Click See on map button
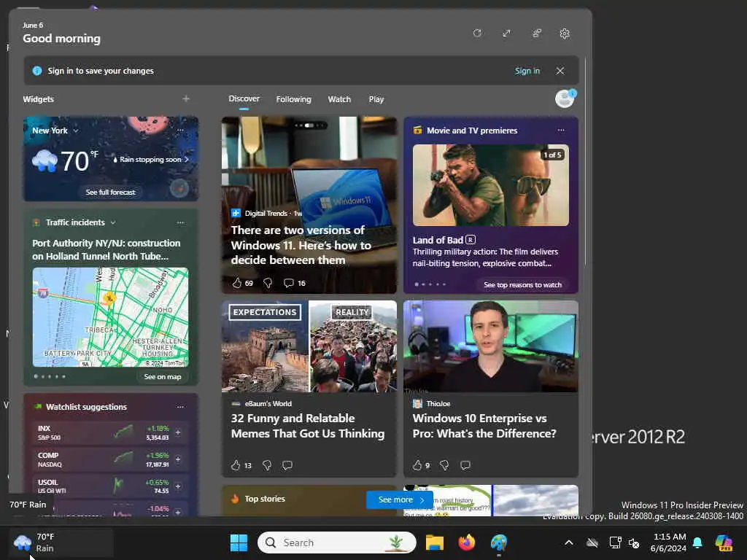747x560 pixels. [x=163, y=377]
